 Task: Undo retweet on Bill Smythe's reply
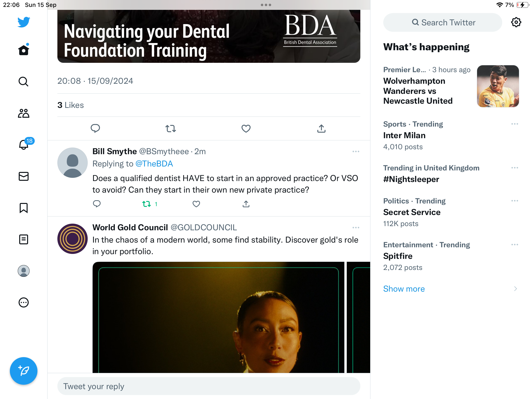tap(150, 204)
